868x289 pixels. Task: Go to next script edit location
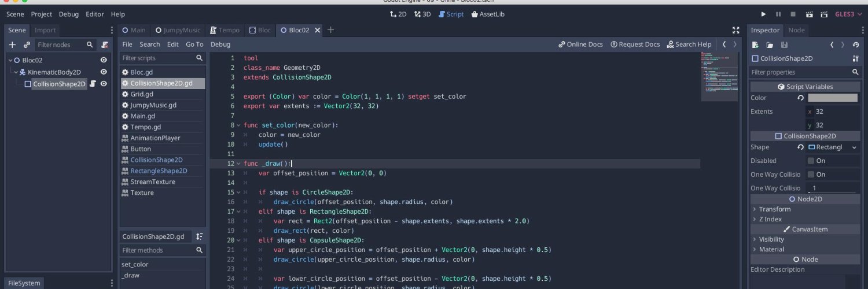[x=735, y=44]
